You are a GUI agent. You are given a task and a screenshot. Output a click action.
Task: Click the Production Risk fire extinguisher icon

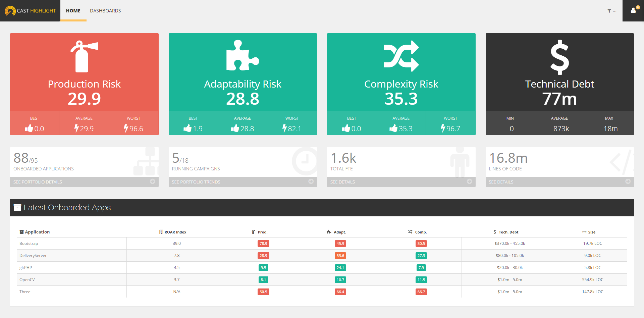click(84, 56)
